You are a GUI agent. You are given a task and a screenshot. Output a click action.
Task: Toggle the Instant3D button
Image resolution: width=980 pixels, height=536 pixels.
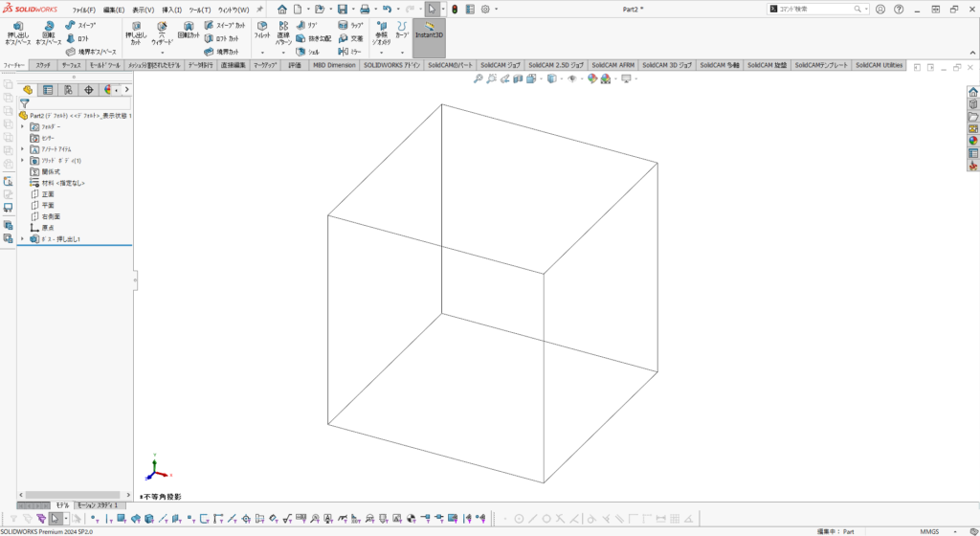click(x=429, y=31)
